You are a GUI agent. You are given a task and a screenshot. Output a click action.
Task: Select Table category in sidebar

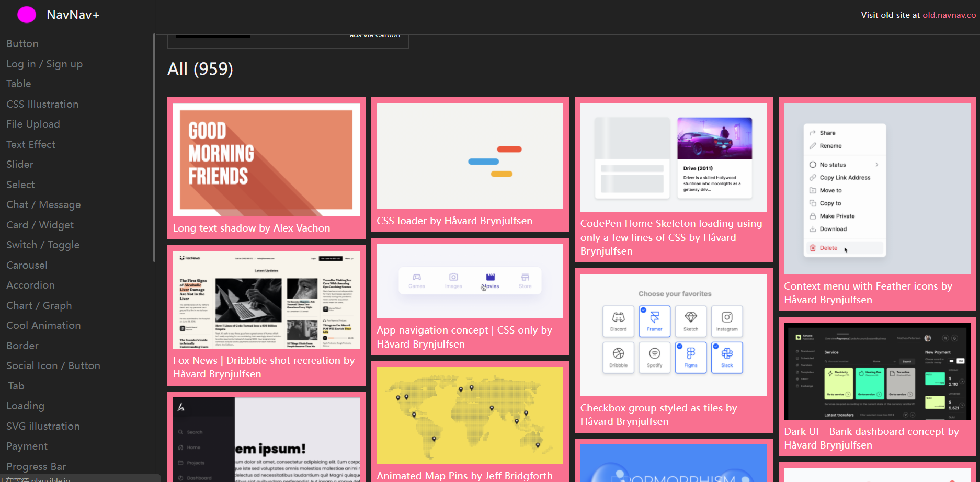pos(19,84)
